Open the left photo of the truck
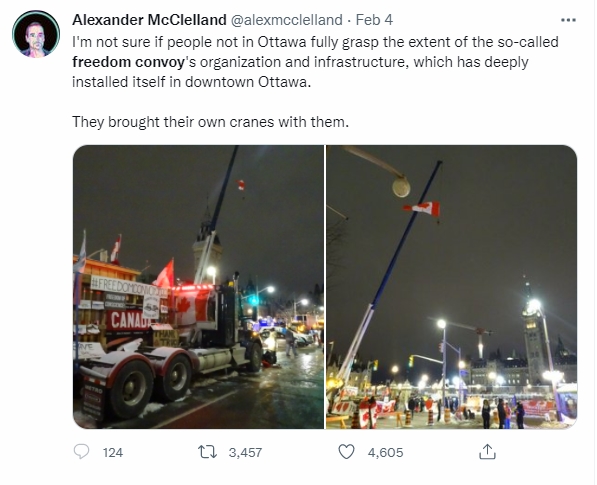The image size is (597, 485). point(198,287)
